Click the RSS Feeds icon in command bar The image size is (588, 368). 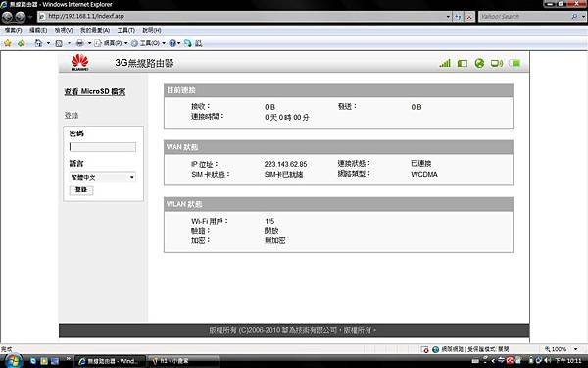click(59, 43)
